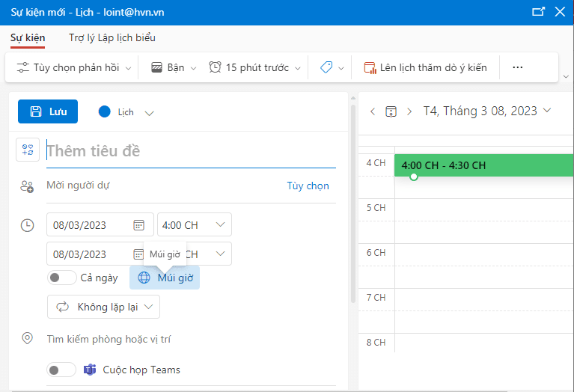The width and height of the screenshot is (574, 392).
Task: Click Lên lịch thăm dò ý kiến
Action: click(425, 68)
